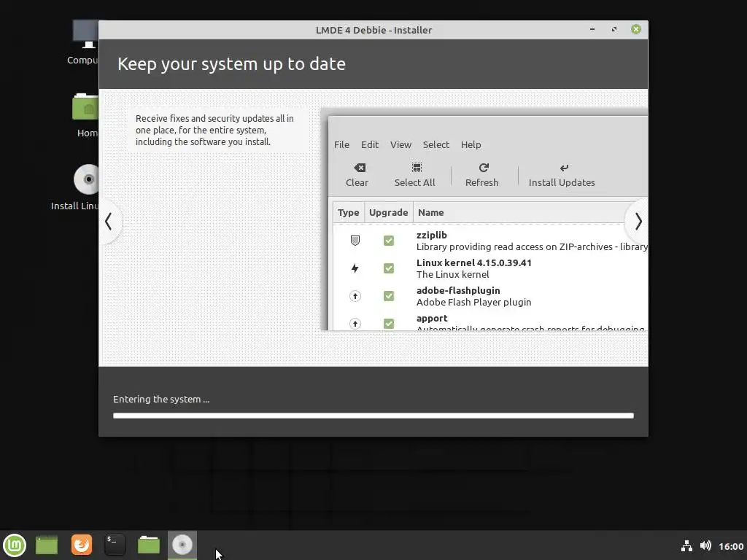Click the Type column header

(x=348, y=212)
